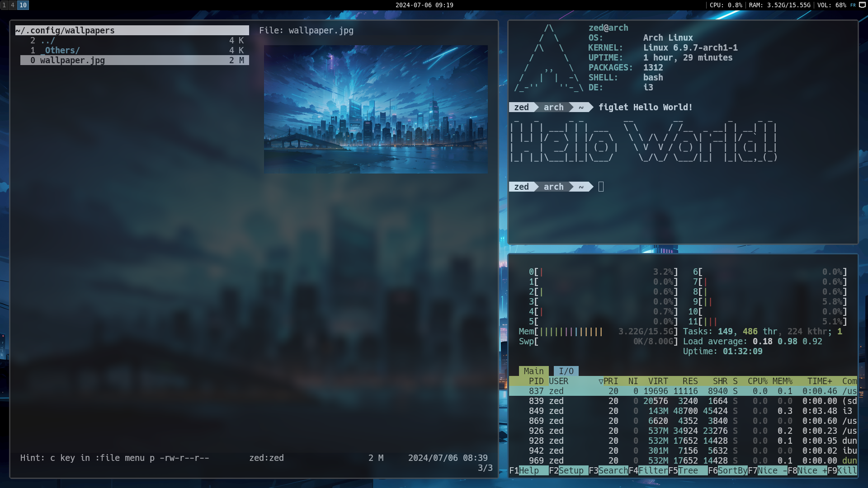Select the Main tab in htop

tap(533, 371)
